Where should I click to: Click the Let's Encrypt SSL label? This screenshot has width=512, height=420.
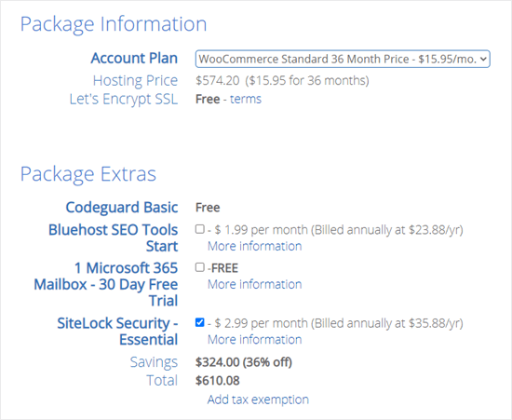[x=124, y=100]
